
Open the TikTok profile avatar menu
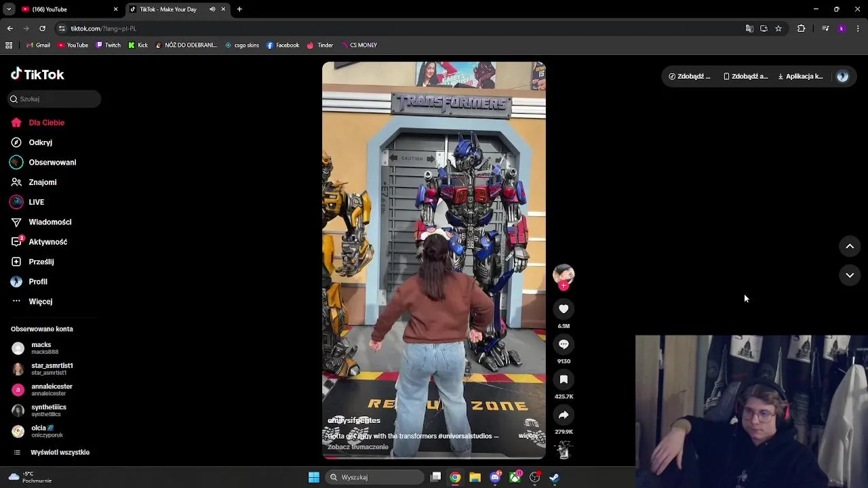coord(843,77)
